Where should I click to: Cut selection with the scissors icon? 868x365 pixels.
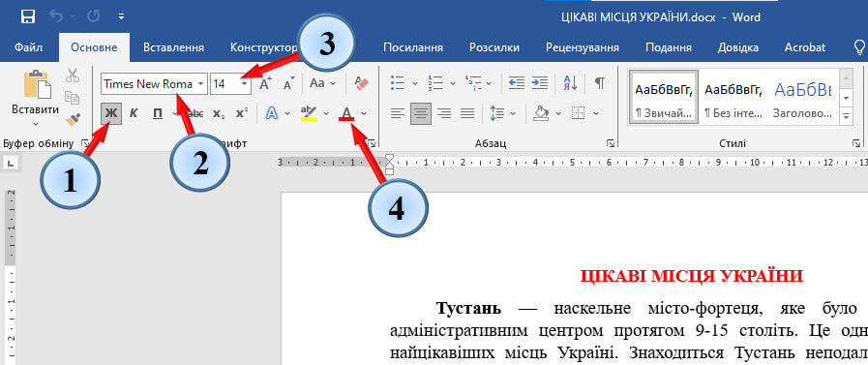pyautogui.click(x=72, y=76)
